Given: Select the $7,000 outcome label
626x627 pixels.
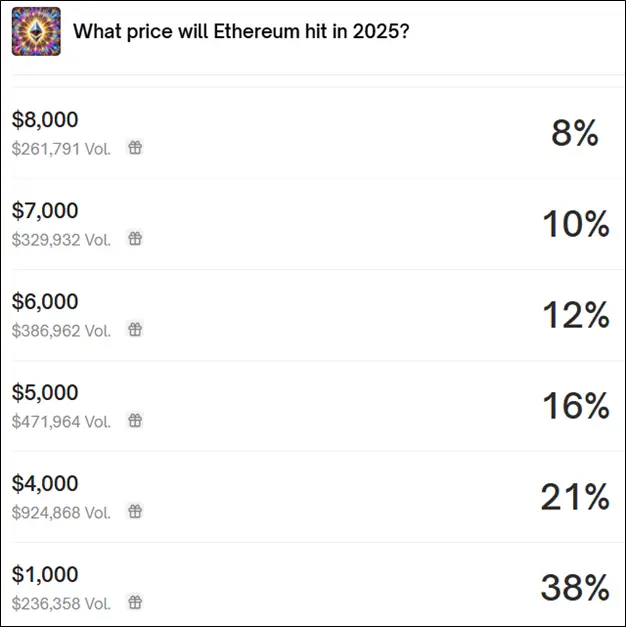Looking at the screenshot, I should (45, 210).
